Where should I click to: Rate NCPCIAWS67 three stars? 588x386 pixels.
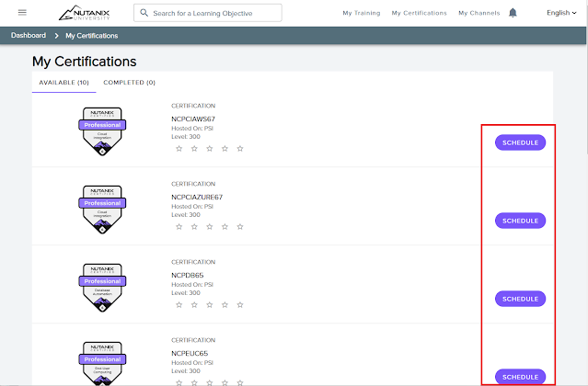[210, 149]
